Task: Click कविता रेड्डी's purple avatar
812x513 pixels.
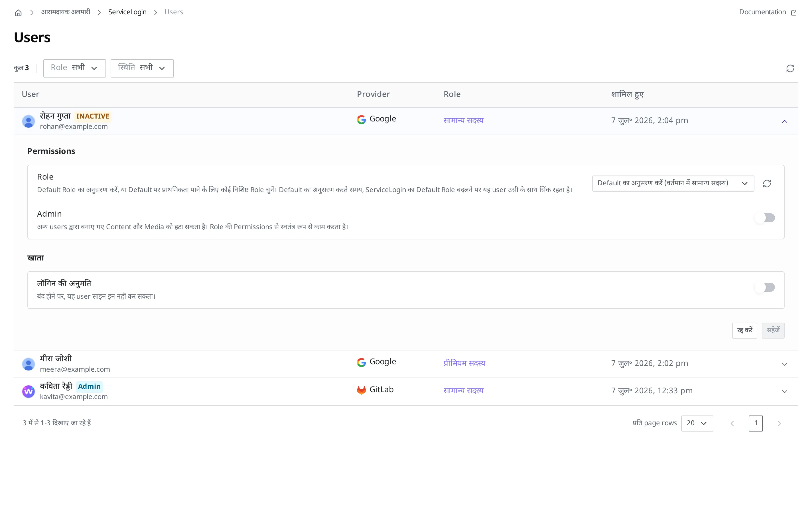Action: pos(28,391)
